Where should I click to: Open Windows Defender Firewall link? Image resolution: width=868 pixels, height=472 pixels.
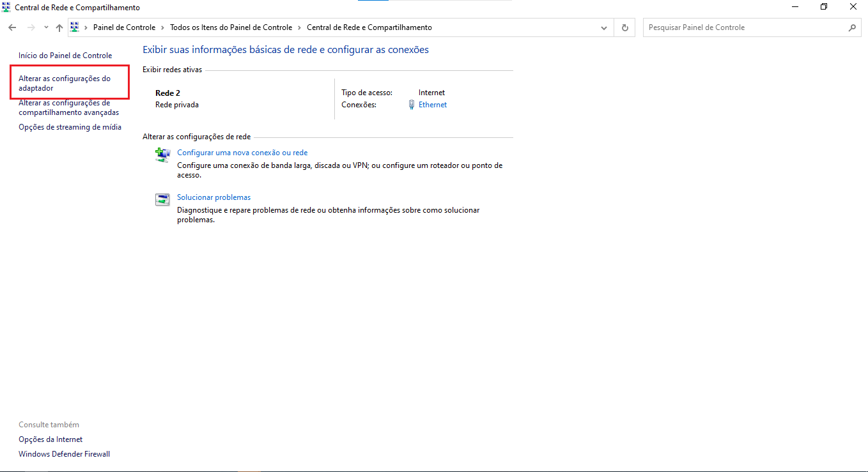click(64, 454)
